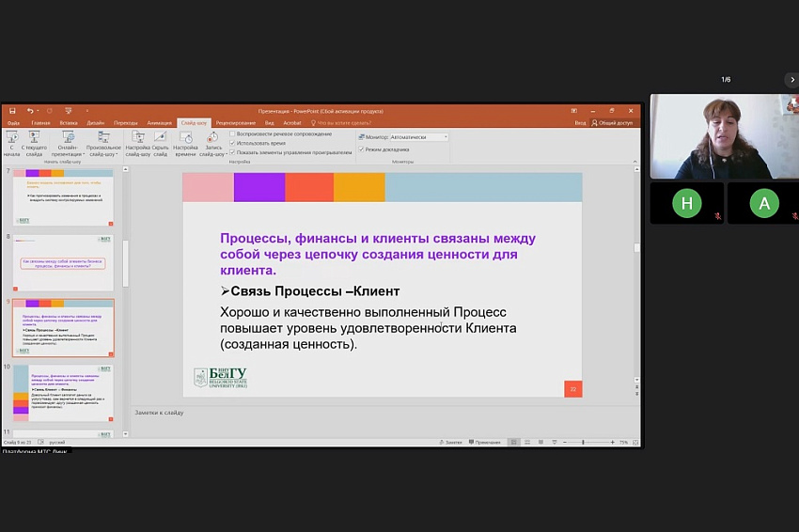Uncheck the Использовать время checkbox

(233, 143)
